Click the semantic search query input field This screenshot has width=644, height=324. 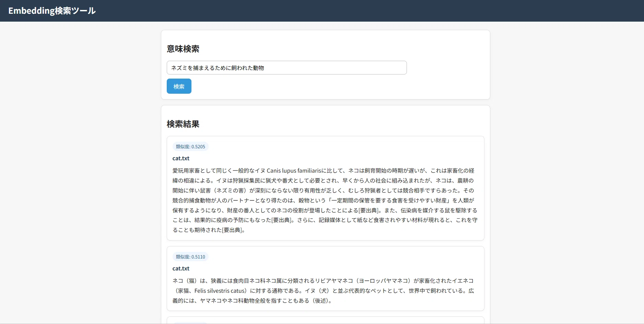[x=286, y=68]
